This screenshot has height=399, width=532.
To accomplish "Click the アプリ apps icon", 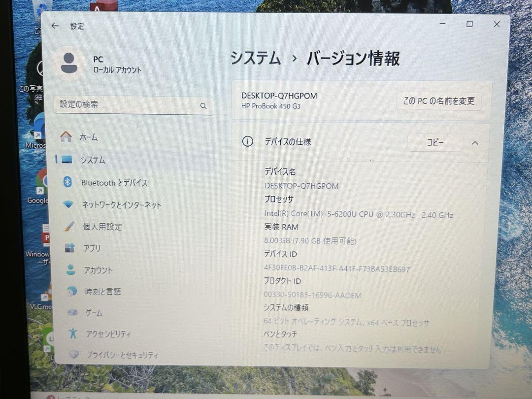I will tap(70, 248).
